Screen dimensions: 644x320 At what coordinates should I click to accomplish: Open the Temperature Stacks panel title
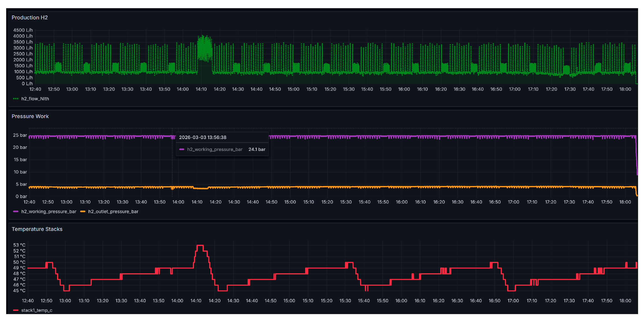pos(37,229)
